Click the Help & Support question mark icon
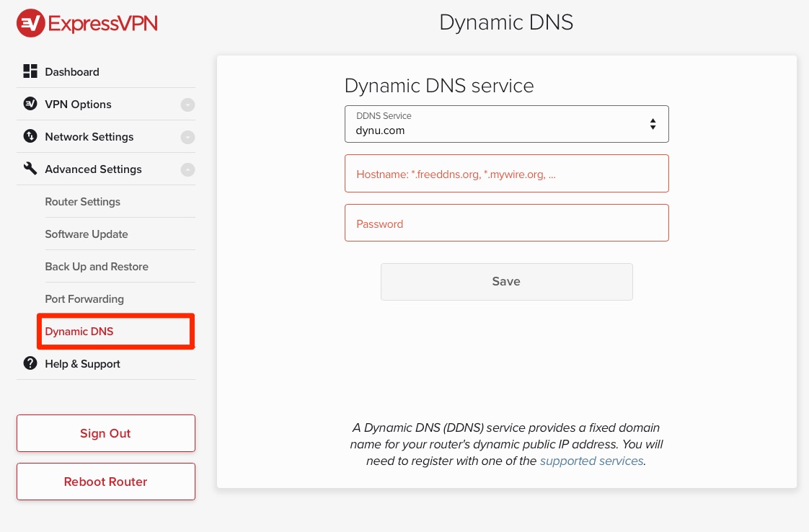 pos(30,363)
